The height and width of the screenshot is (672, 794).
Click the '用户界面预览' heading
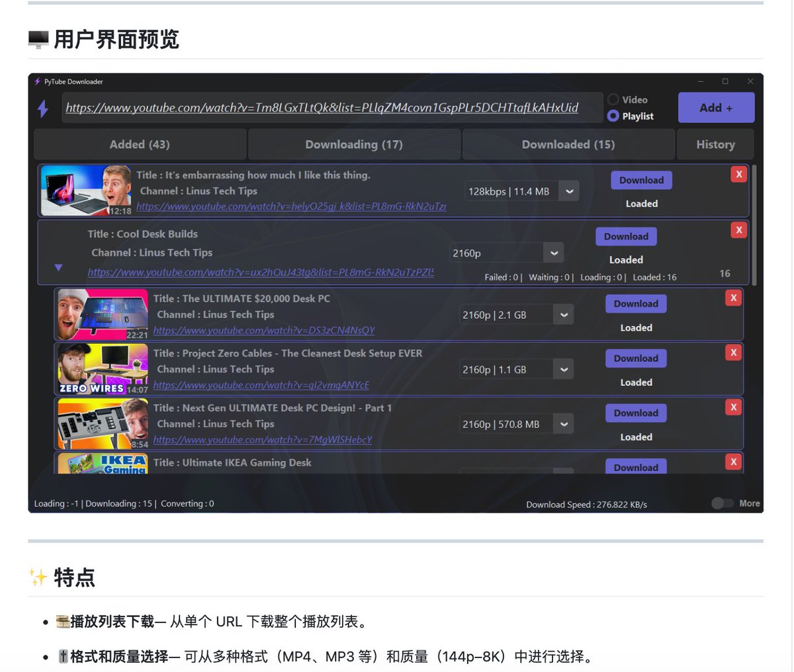(116, 40)
